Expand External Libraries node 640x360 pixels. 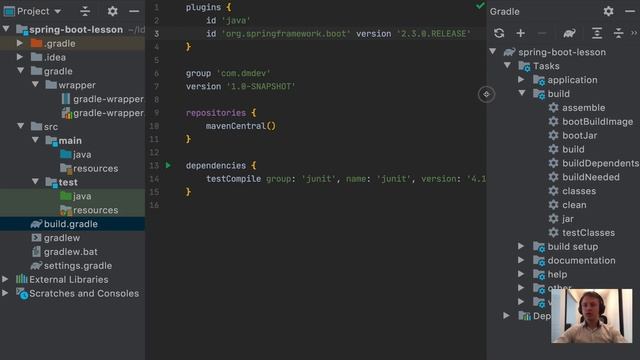coord(5,279)
